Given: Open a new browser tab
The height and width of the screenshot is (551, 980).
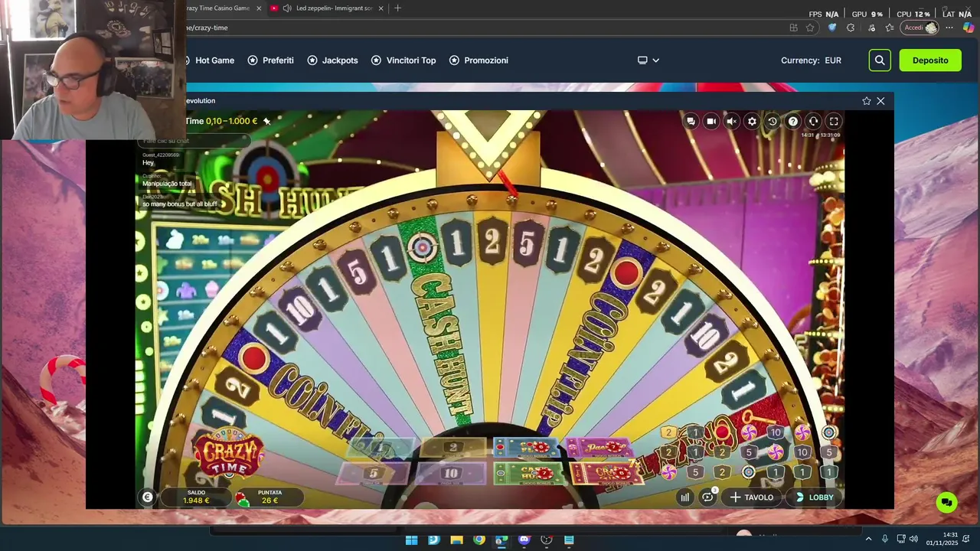Looking at the screenshot, I should point(397,8).
